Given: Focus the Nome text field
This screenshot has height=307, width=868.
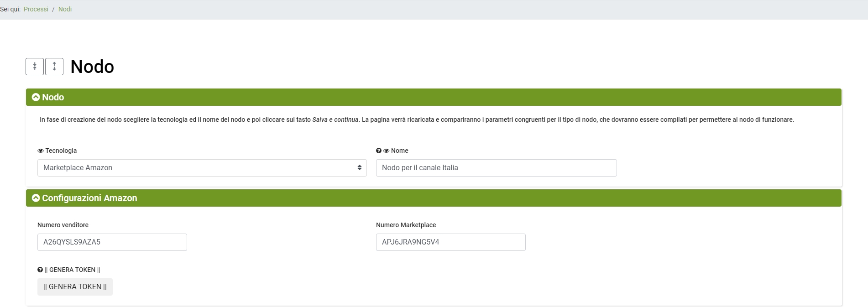Looking at the screenshot, I should 496,168.
